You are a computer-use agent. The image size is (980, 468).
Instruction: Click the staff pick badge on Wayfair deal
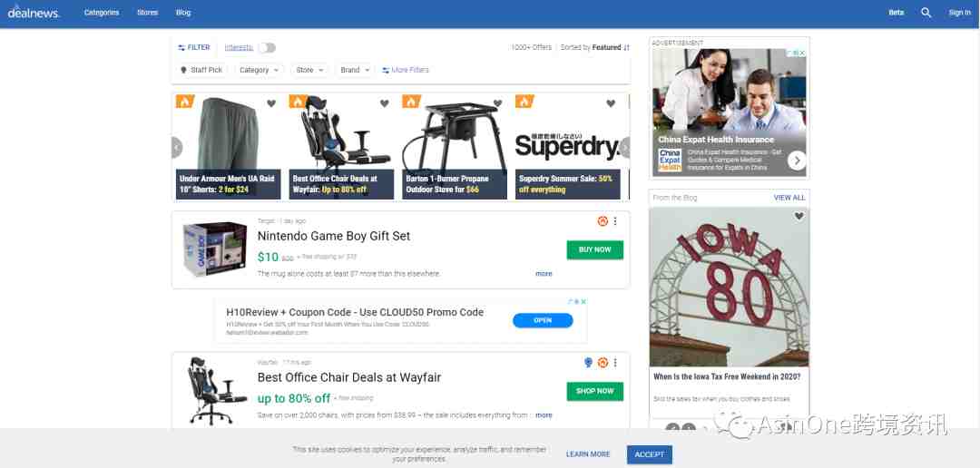pos(588,363)
